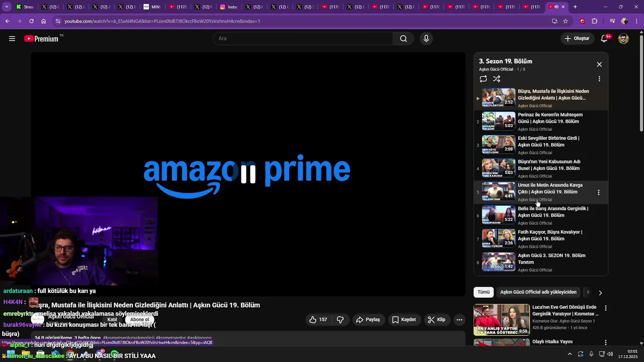Viewport: 644px width, 362px height.
Task: Create a clip with Klip button
Action: click(436, 320)
